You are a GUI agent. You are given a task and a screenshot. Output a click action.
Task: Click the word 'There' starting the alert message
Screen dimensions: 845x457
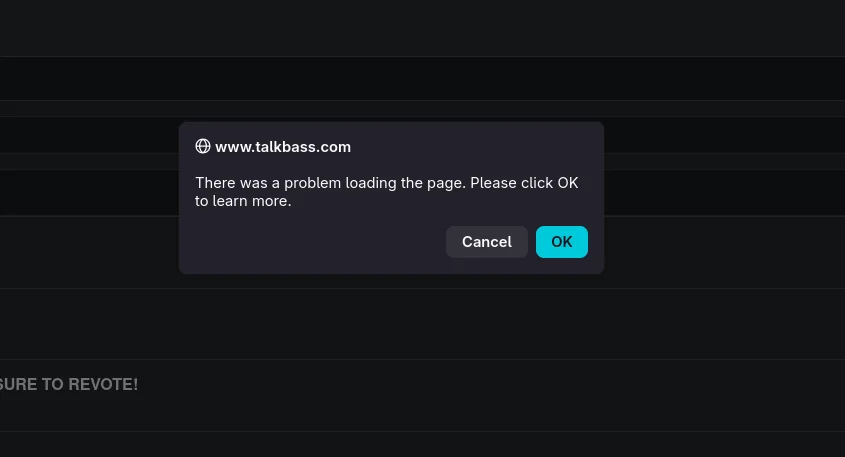point(216,183)
